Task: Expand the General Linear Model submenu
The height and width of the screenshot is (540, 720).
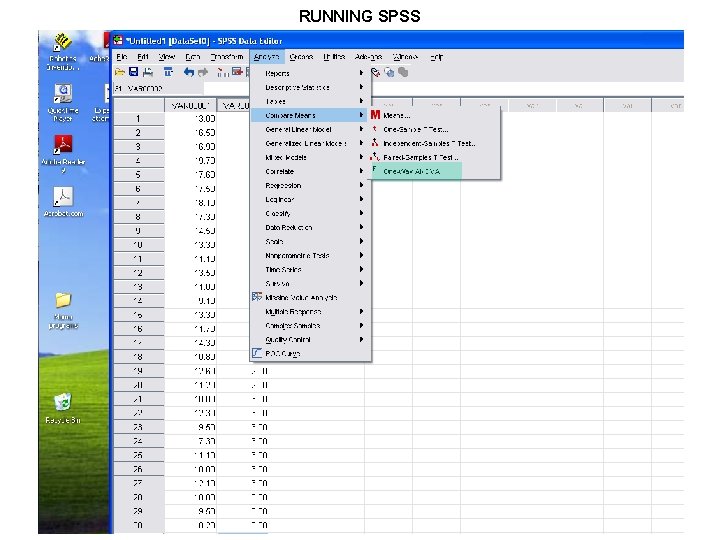Action: [310, 129]
